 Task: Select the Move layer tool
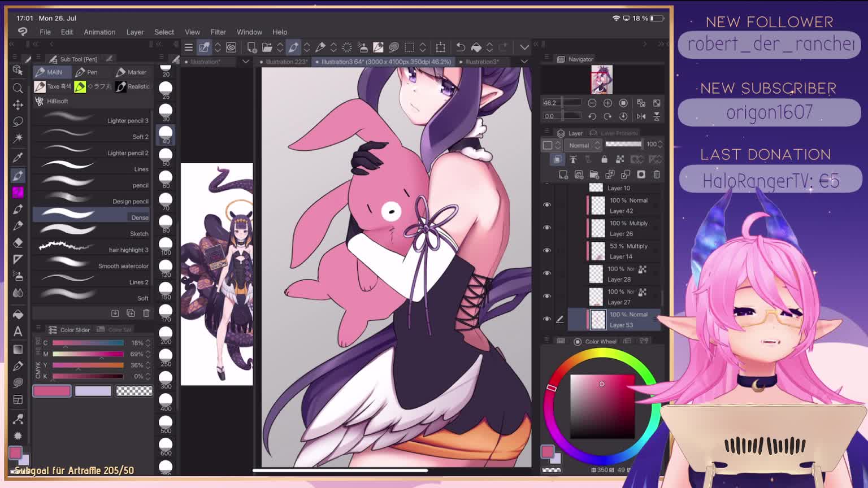(x=18, y=105)
